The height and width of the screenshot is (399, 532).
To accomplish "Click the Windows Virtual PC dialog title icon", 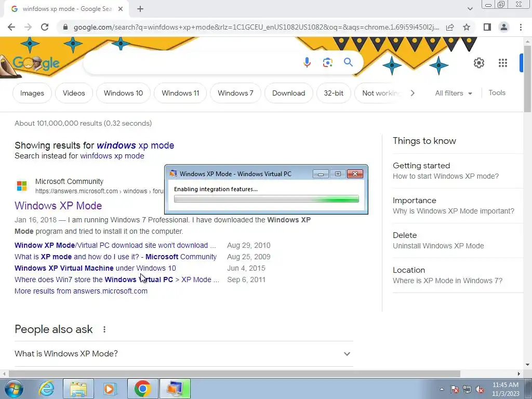I will pos(173,174).
